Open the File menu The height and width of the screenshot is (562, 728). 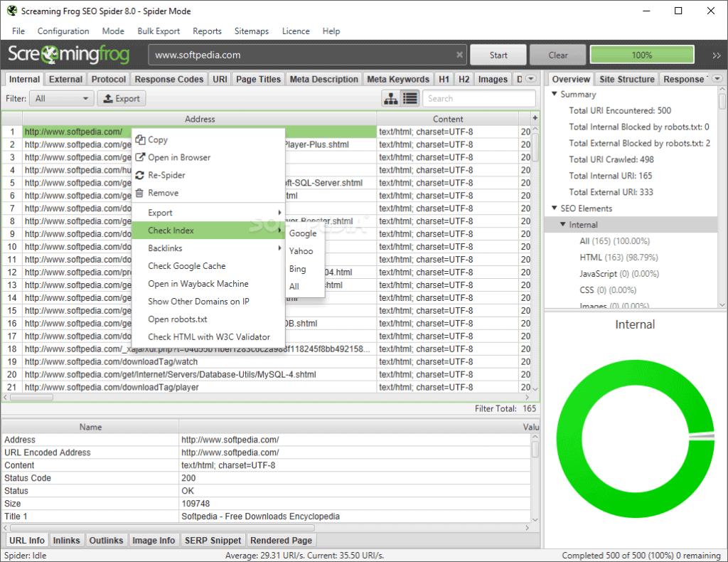(18, 31)
